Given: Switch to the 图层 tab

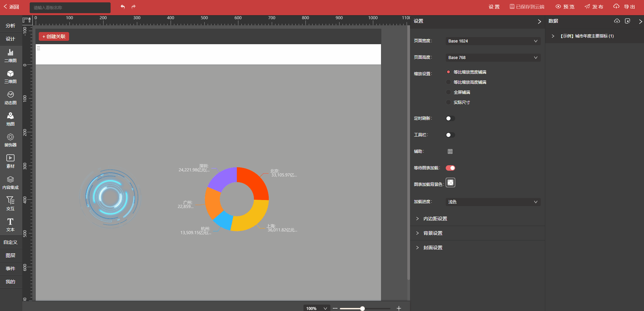Looking at the screenshot, I should [x=10, y=255].
